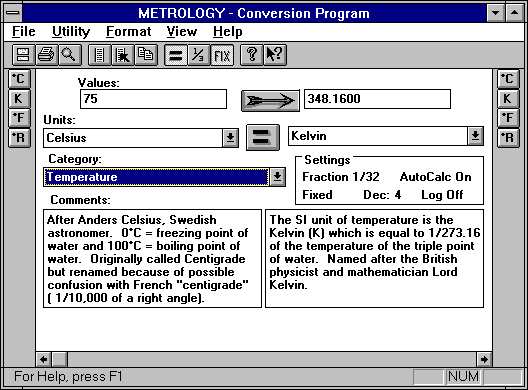Image resolution: width=528 pixels, height=390 pixels.
Task: Open the Help menu
Action: (x=228, y=32)
